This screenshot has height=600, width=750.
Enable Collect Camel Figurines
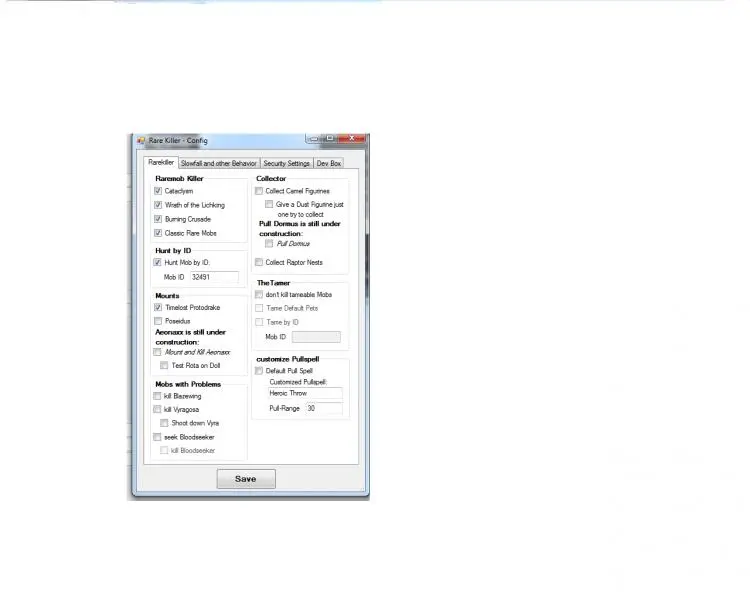point(259,191)
